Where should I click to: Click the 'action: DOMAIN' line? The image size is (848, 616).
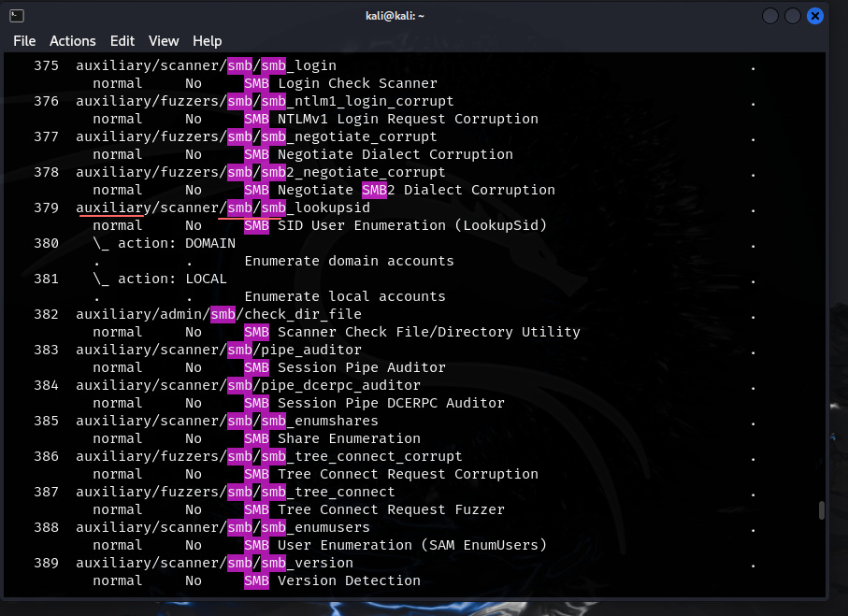click(165, 244)
